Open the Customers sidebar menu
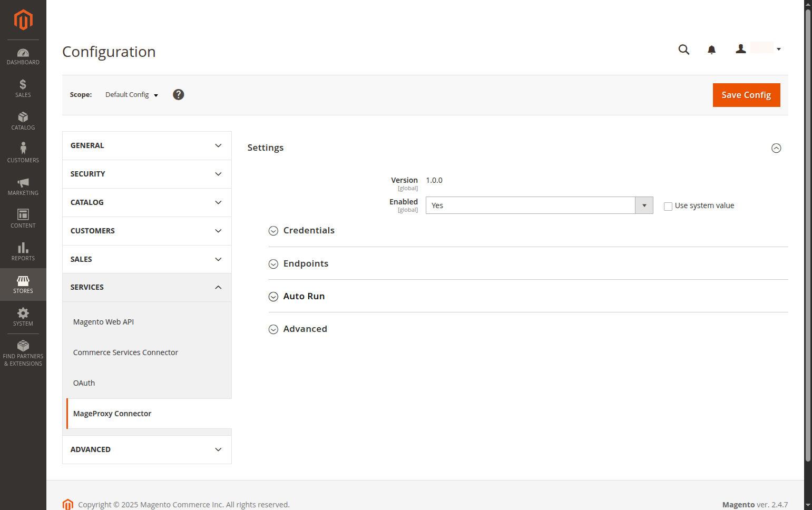The width and height of the screenshot is (812, 510). pyautogui.click(x=23, y=154)
